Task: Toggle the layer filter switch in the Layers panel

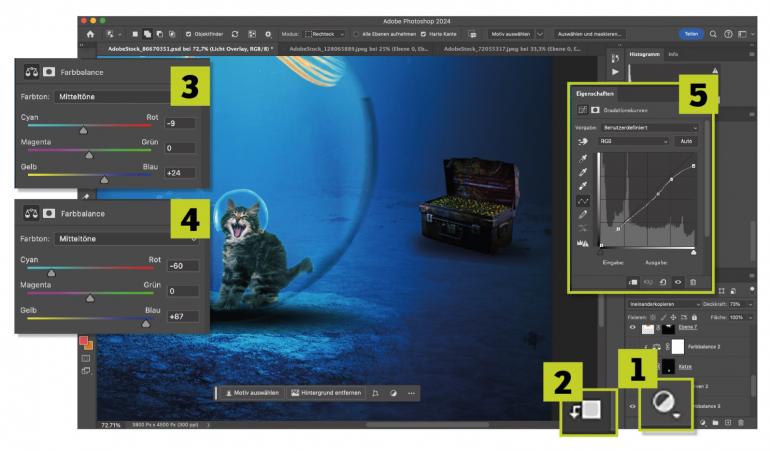Action: pyautogui.click(x=752, y=289)
